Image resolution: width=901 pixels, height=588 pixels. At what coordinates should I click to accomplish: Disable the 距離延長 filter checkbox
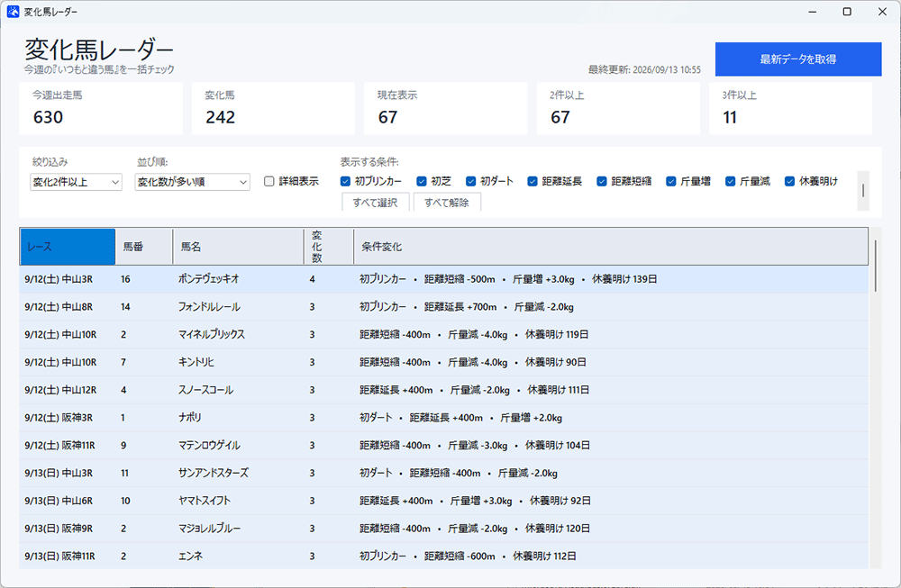pyautogui.click(x=532, y=182)
